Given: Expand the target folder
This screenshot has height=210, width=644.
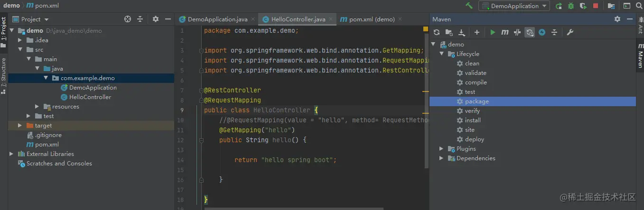Looking at the screenshot, I should [20, 125].
